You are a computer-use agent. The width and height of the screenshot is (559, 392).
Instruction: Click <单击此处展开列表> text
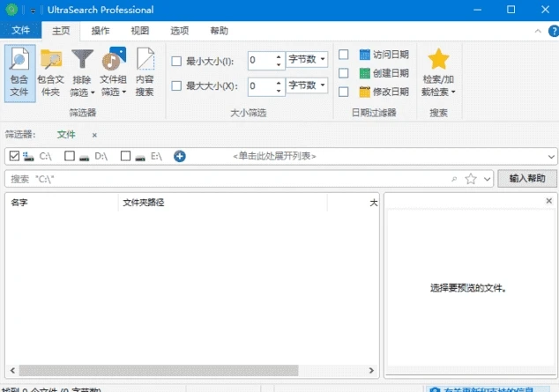(x=274, y=156)
